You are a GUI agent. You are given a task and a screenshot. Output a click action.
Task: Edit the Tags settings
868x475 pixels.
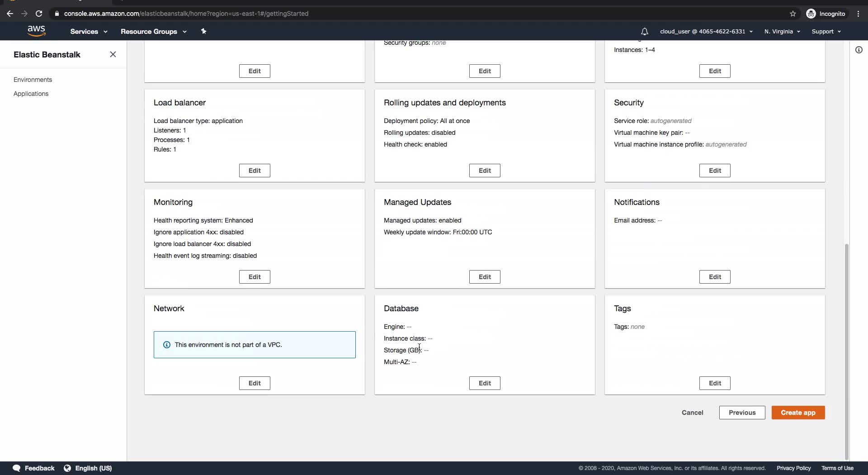(x=715, y=383)
